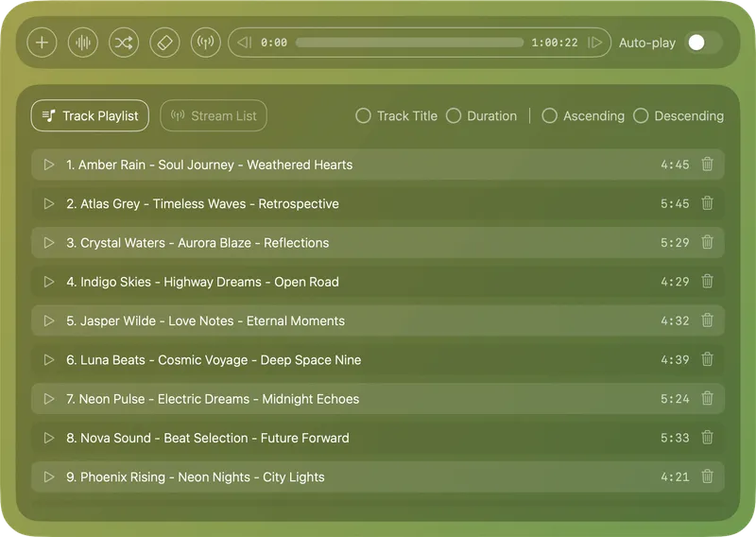Open the radio stream broadcast icon
The height and width of the screenshot is (537, 756).
click(x=206, y=43)
